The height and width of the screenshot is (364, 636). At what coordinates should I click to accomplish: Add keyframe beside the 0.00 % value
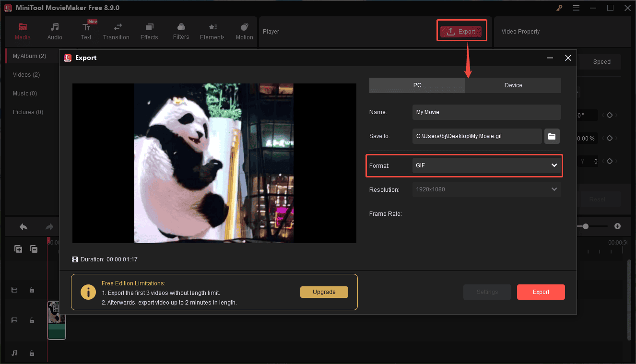click(609, 138)
